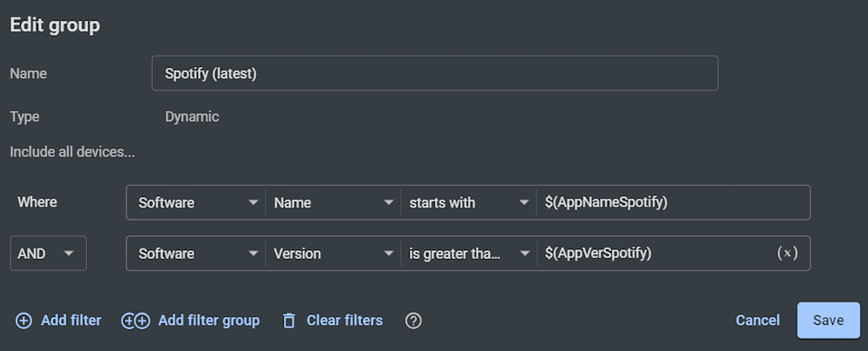Click the Clear filters trash icon
The height and width of the screenshot is (351, 868).
(x=289, y=321)
